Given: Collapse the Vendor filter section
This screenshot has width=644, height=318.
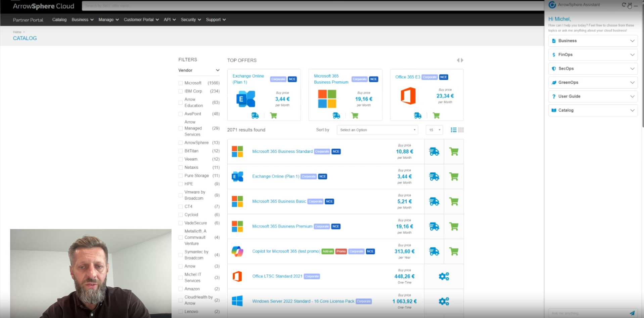Looking at the screenshot, I should click(x=199, y=70).
